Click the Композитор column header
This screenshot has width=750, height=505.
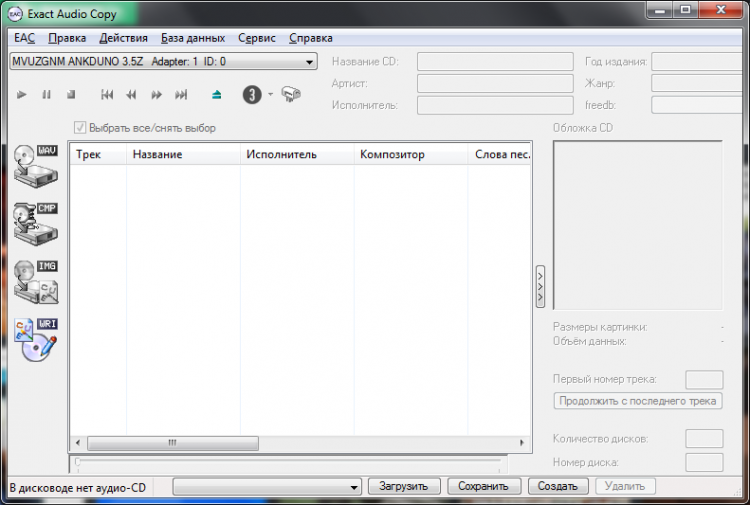[x=411, y=154]
